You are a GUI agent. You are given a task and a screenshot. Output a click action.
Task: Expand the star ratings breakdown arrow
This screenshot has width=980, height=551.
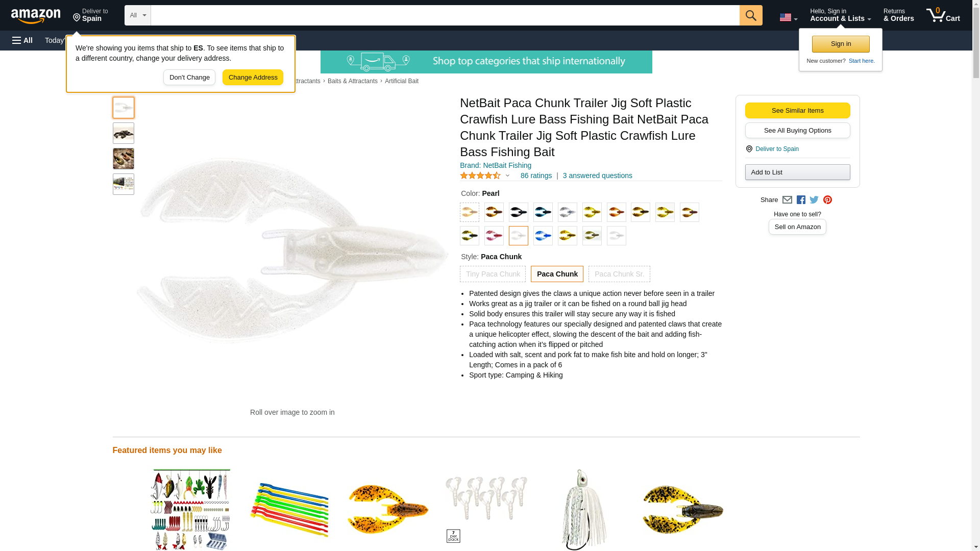pyautogui.click(x=507, y=176)
